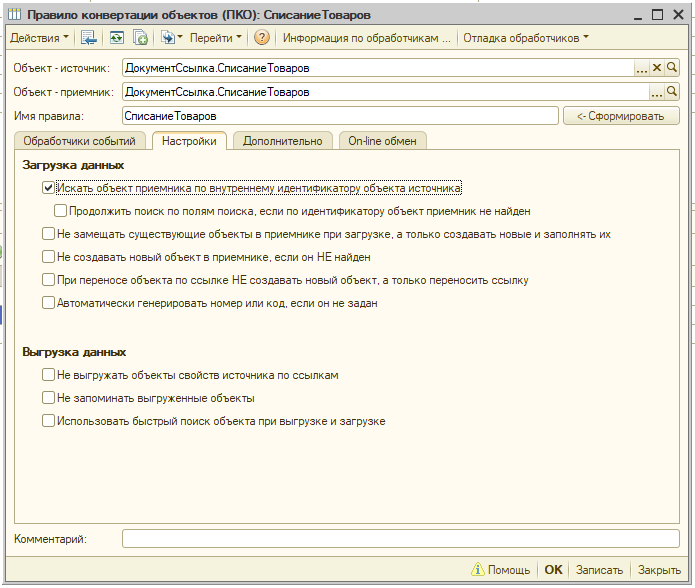The image size is (695, 588).
Task: Minimize the ПКО window
Action: [x=638, y=16]
